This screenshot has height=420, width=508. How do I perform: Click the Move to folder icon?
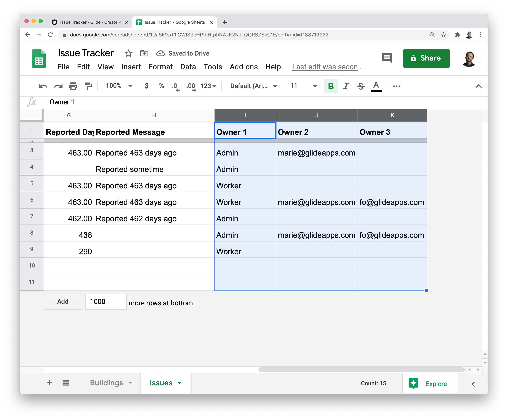tap(144, 53)
